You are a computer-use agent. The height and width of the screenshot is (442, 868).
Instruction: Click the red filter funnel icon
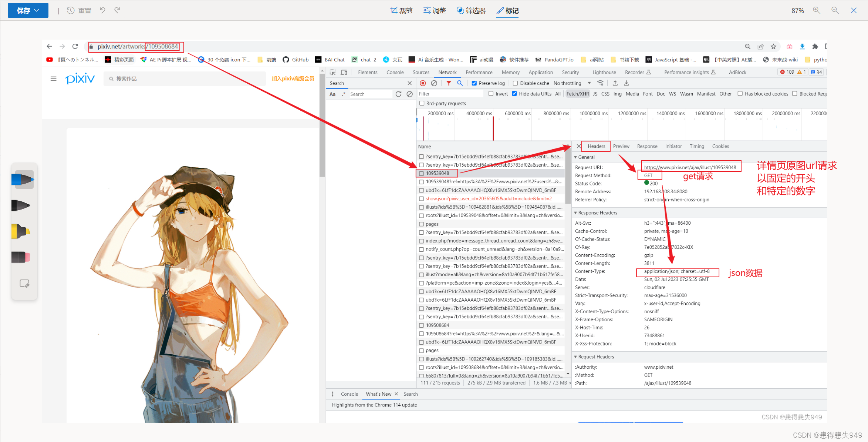pyautogui.click(x=449, y=83)
